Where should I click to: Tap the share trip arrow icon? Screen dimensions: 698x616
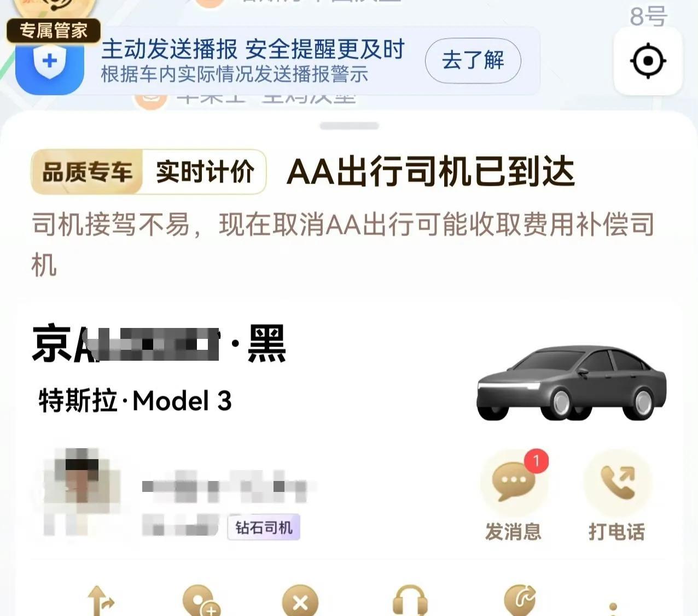coord(520,601)
